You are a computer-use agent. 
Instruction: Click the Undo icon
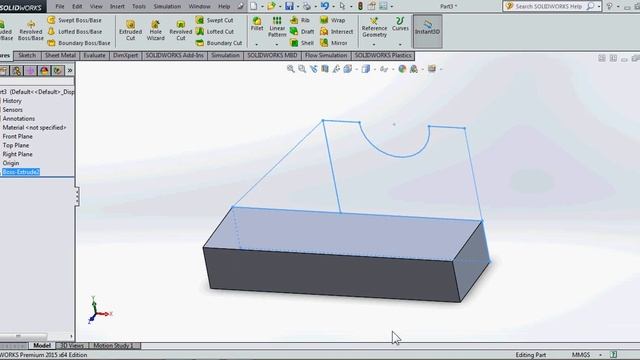pos(325,6)
